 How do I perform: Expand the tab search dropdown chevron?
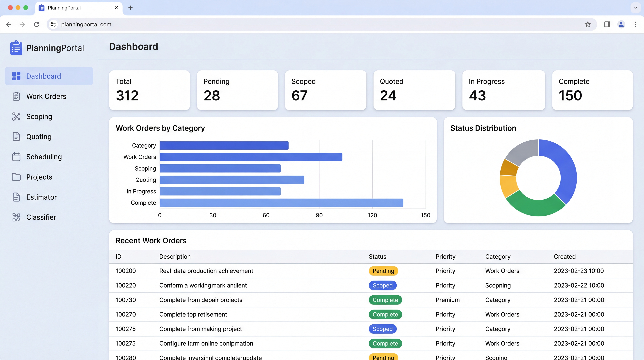point(636,7)
